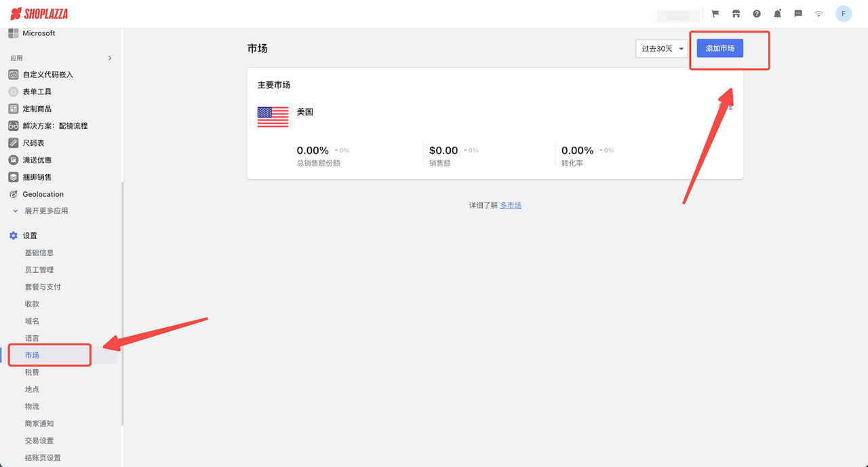Expand the 应用 section chevron
868x467 pixels.
tap(110, 58)
